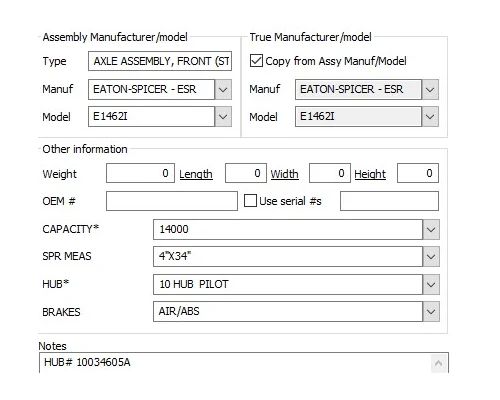Click the CAPACITY field showing 14000
The image size is (500, 400).
pos(288,229)
